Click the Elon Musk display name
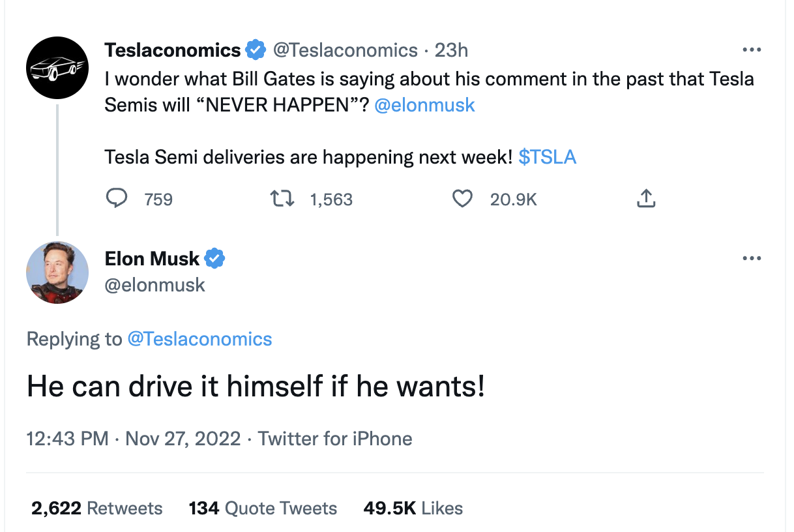Screen dimensions: 794x532 [152, 259]
